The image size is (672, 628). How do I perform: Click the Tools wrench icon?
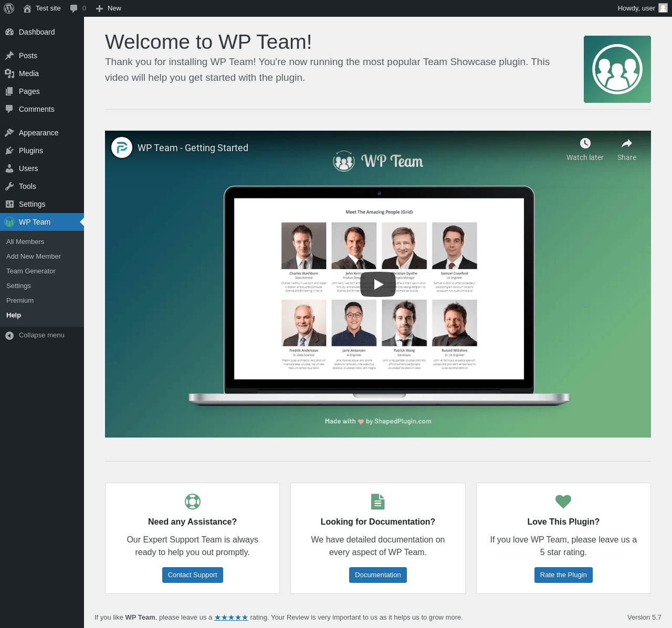[x=9, y=186]
